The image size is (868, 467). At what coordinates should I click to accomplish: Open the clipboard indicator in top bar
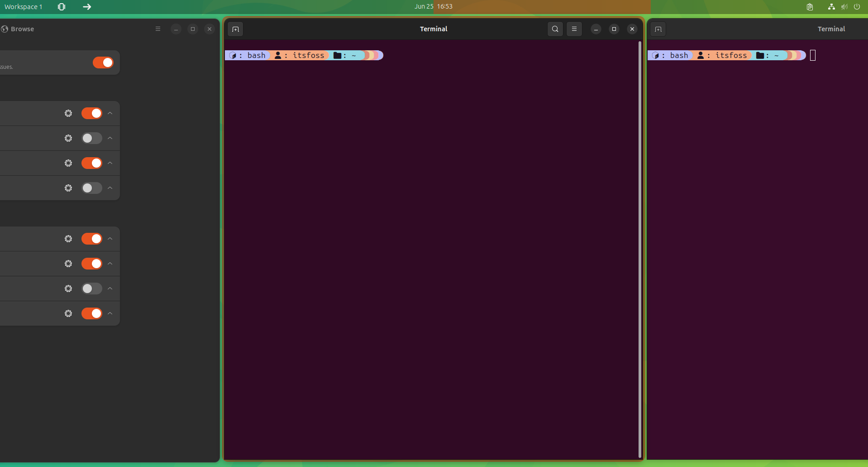(810, 7)
